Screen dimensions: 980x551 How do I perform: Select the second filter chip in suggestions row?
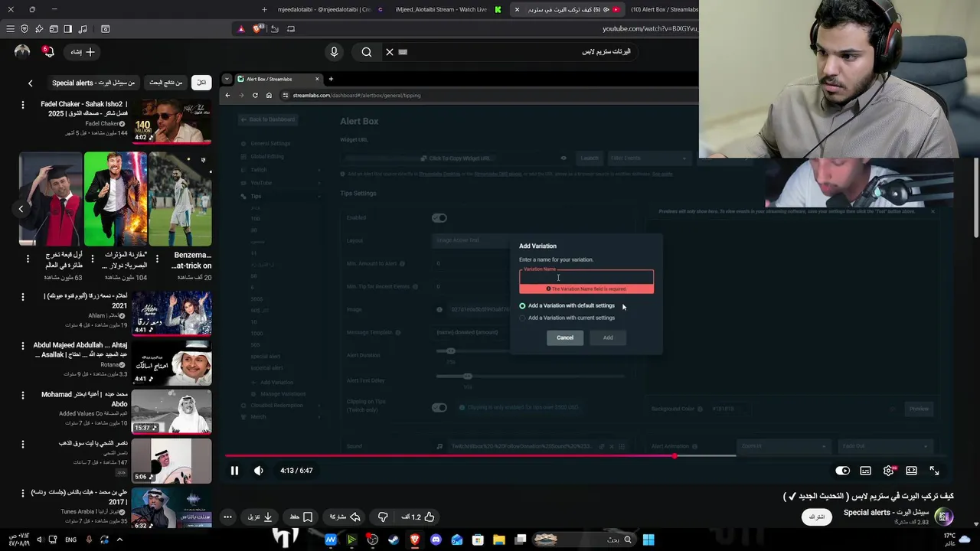click(x=166, y=83)
